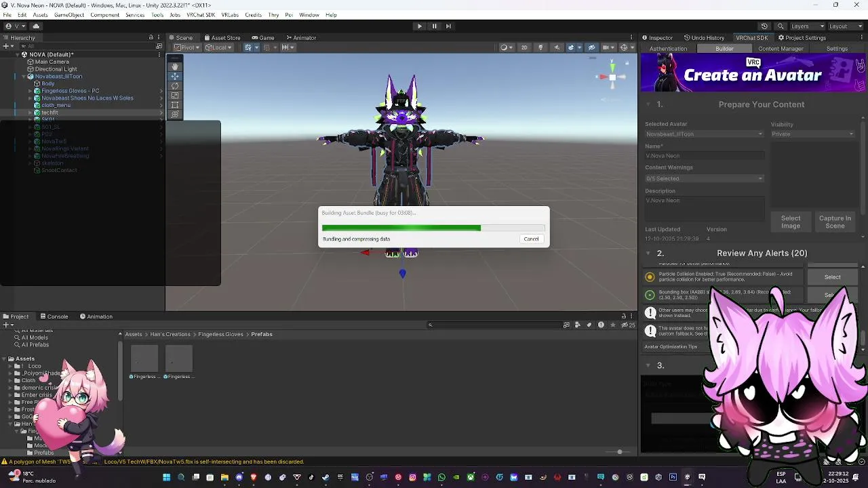
Task: Open the Pivot handle position dropdown
Action: pyautogui.click(x=186, y=47)
